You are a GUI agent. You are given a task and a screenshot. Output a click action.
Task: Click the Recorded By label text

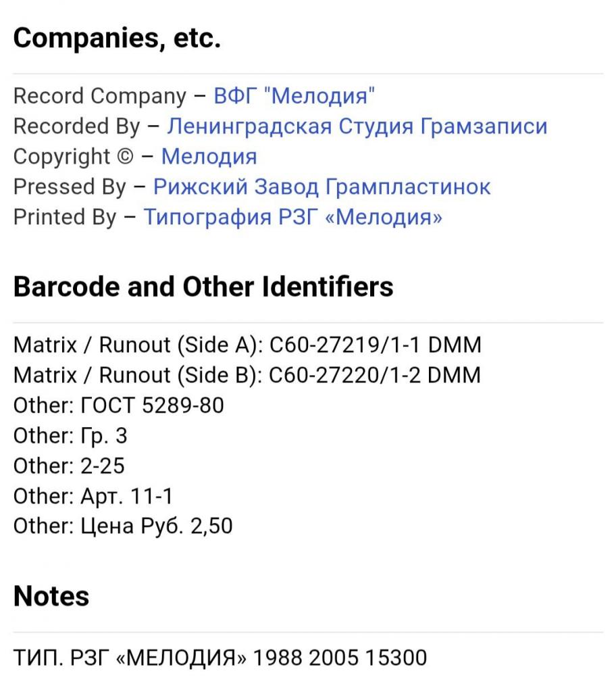[x=76, y=126]
